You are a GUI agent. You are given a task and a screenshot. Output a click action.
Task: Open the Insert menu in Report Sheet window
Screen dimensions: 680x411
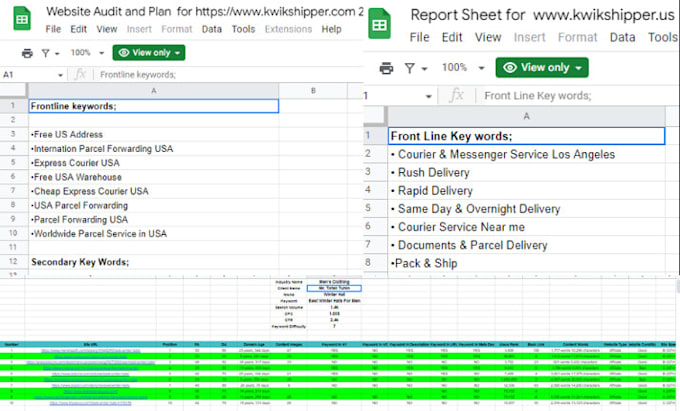[x=530, y=37]
